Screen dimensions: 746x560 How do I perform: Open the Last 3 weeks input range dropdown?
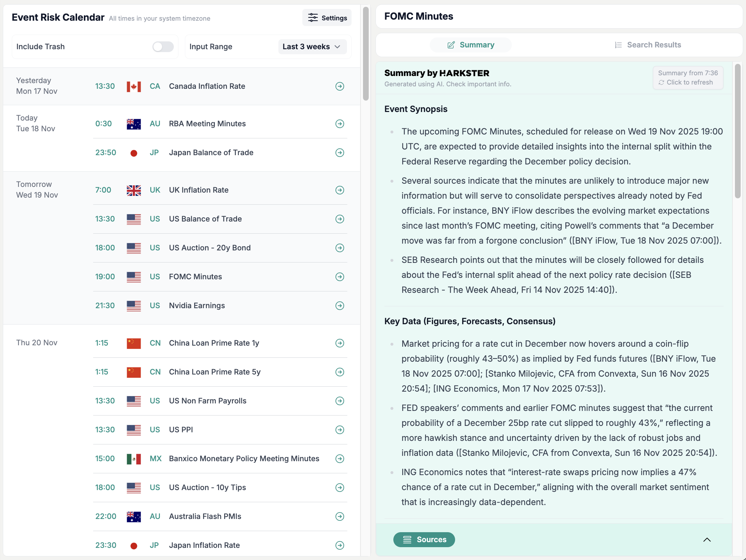point(312,46)
